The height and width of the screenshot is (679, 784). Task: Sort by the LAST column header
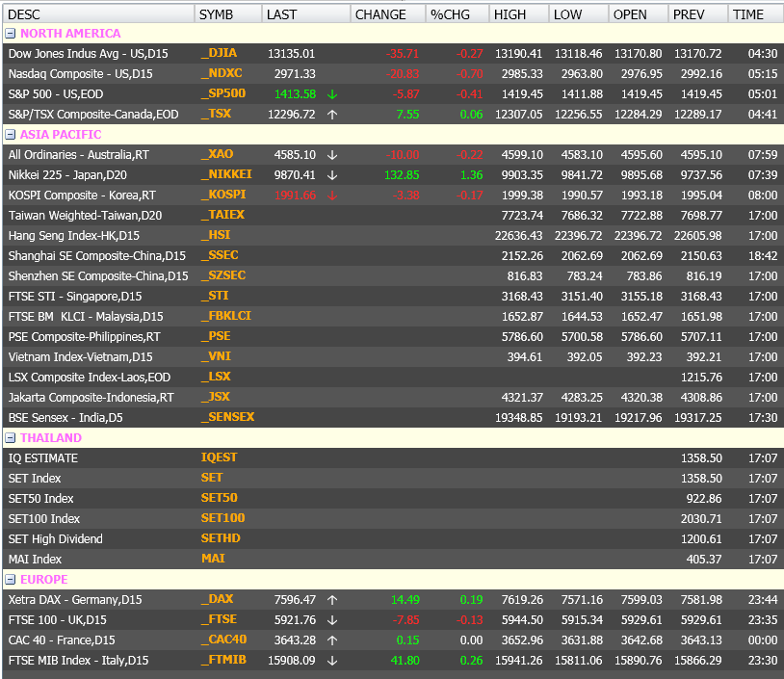306,14
